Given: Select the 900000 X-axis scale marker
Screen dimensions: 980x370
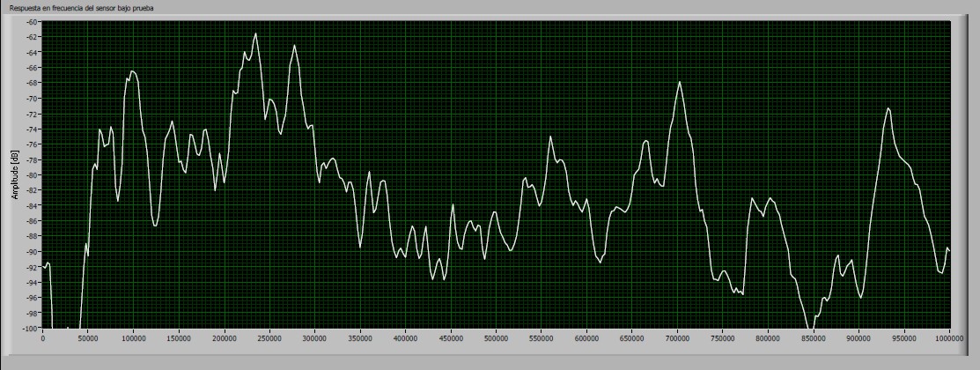Looking at the screenshot, I should pyautogui.click(x=859, y=338).
